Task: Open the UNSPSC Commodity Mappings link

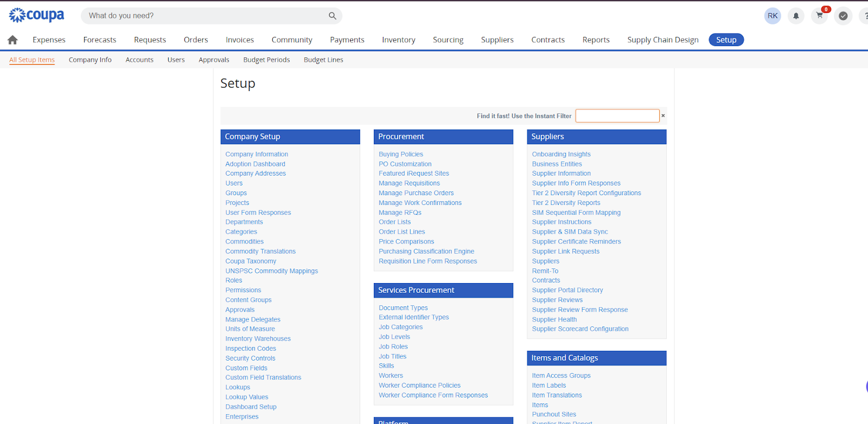Action: [272, 271]
